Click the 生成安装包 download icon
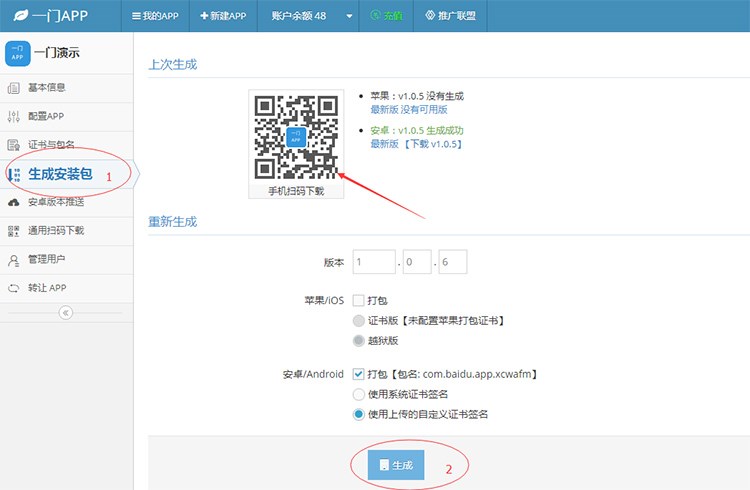The image size is (750, 490). pos(14,174)
